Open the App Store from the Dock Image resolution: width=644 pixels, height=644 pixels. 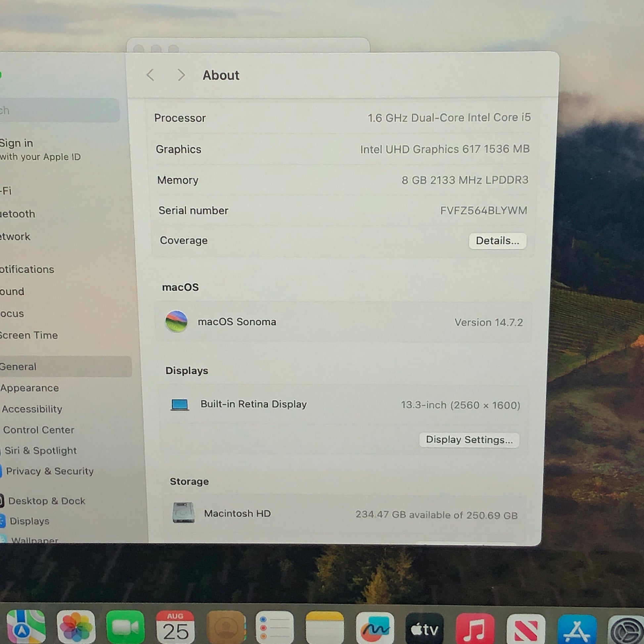coord(577,630)
